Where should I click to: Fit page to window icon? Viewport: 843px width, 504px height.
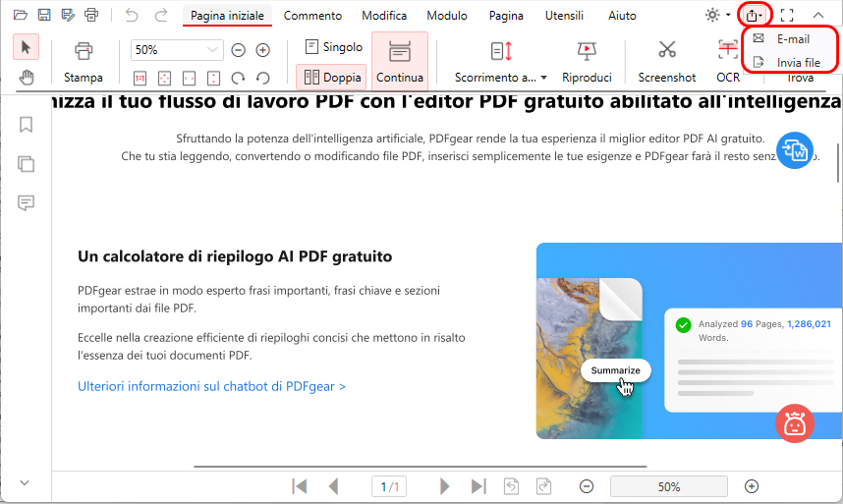click(x=164, y=79)
